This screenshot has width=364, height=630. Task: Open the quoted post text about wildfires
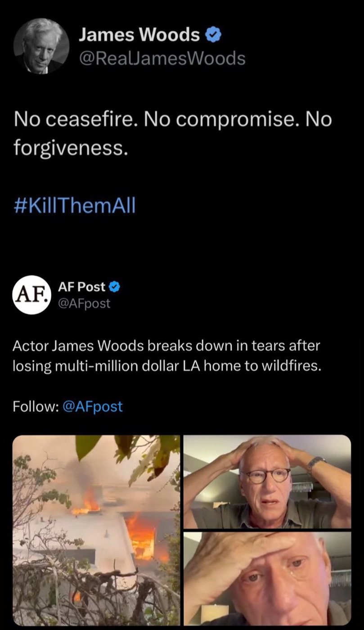coord(167,356)
